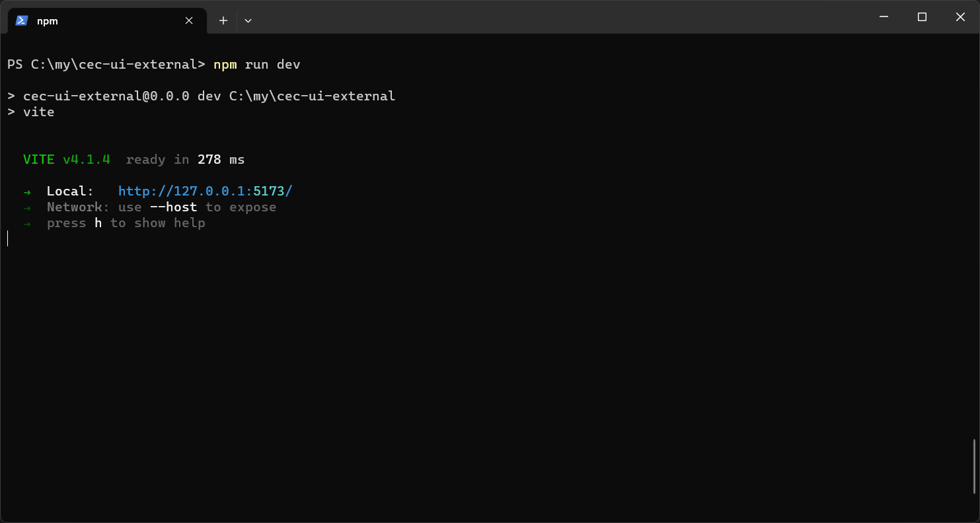Image resolution: width=980 pixels, height=523 pixels.
Task: Click the green arrow beside Local
Action: pyautogui.click(x=27, y=192)
